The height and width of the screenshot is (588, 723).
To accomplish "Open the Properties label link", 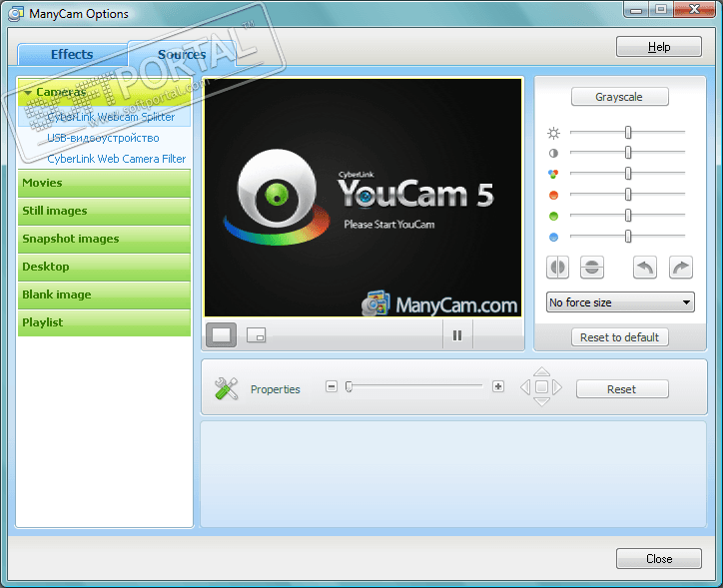I will coord(276,389).
